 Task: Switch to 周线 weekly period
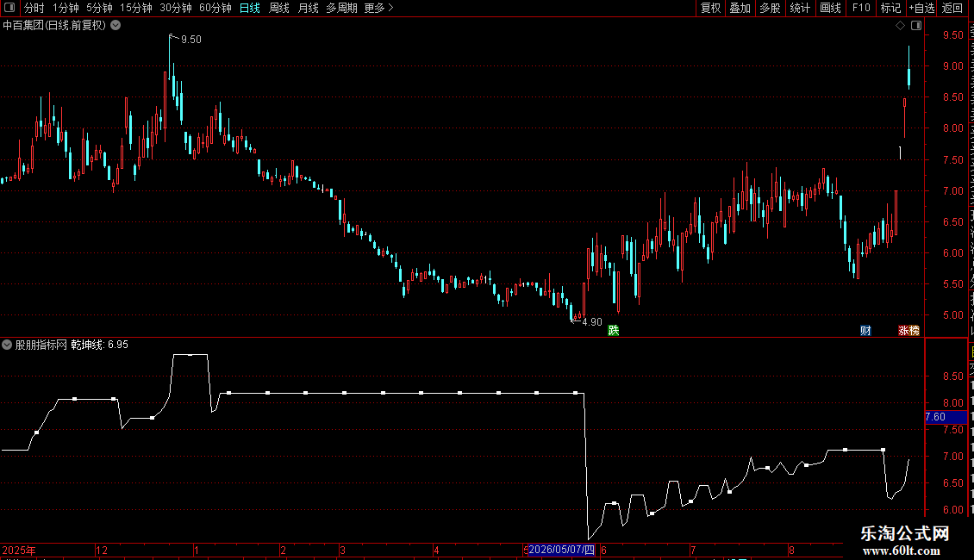tap(279, 8)
